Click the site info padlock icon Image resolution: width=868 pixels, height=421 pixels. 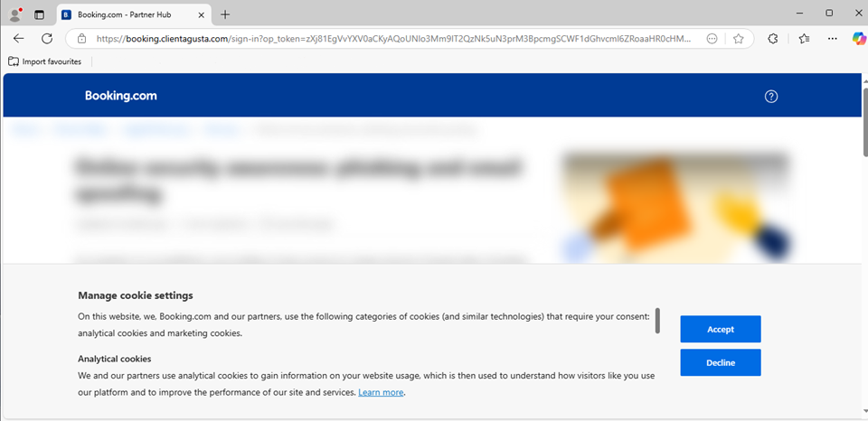coord(82,39)
